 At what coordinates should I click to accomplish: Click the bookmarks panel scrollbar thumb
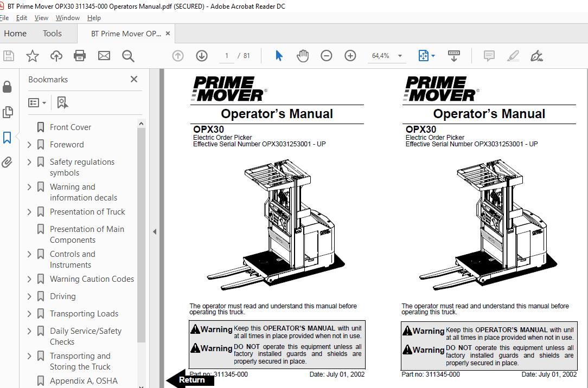[x=141, y=235]
